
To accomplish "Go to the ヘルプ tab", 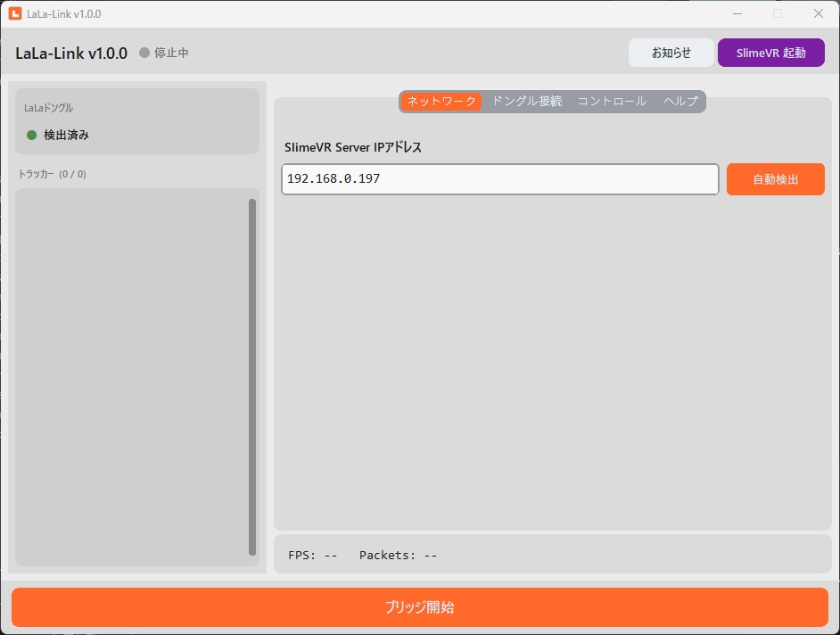I will pos(680,102).
